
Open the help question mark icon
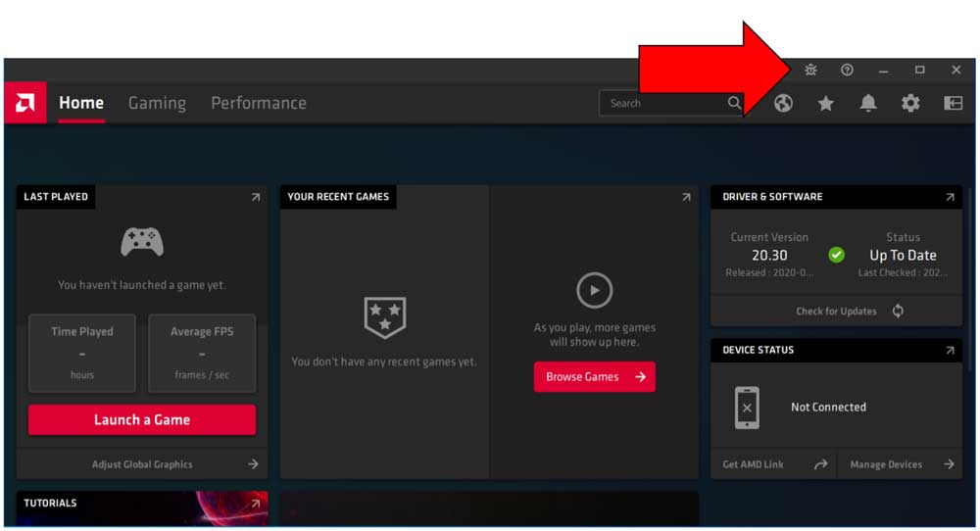pos(847,70)
